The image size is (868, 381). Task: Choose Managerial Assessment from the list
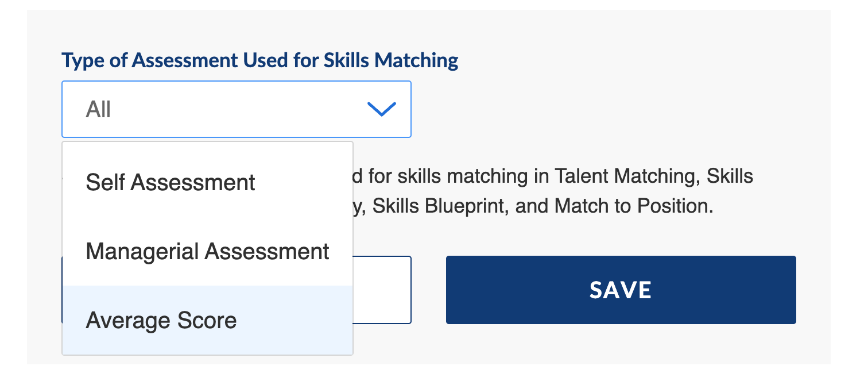207,252
